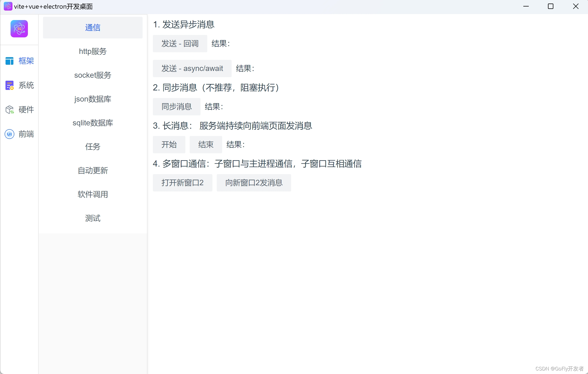The image size is (588, 374).
Task: Open the 自动更新 menu entry
Action: coord(93,170)
